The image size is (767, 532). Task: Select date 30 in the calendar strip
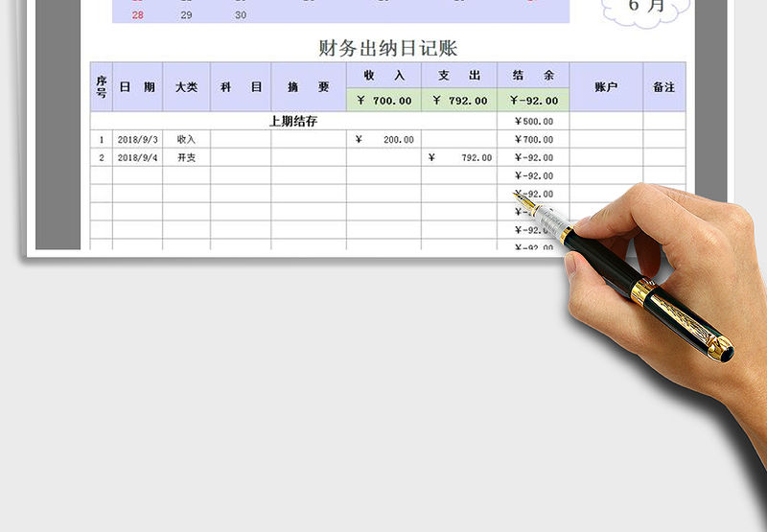coord(240,15)
